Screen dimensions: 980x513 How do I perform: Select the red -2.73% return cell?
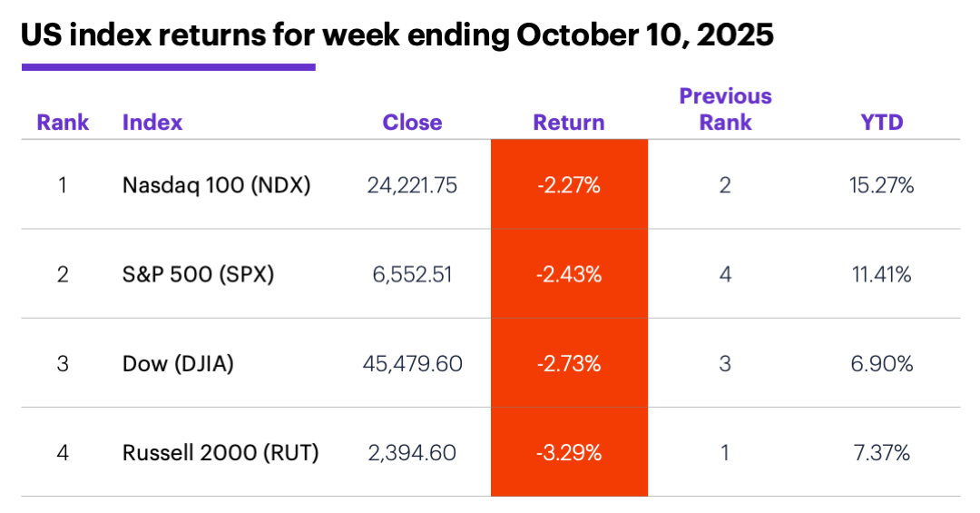coord(569,364)
